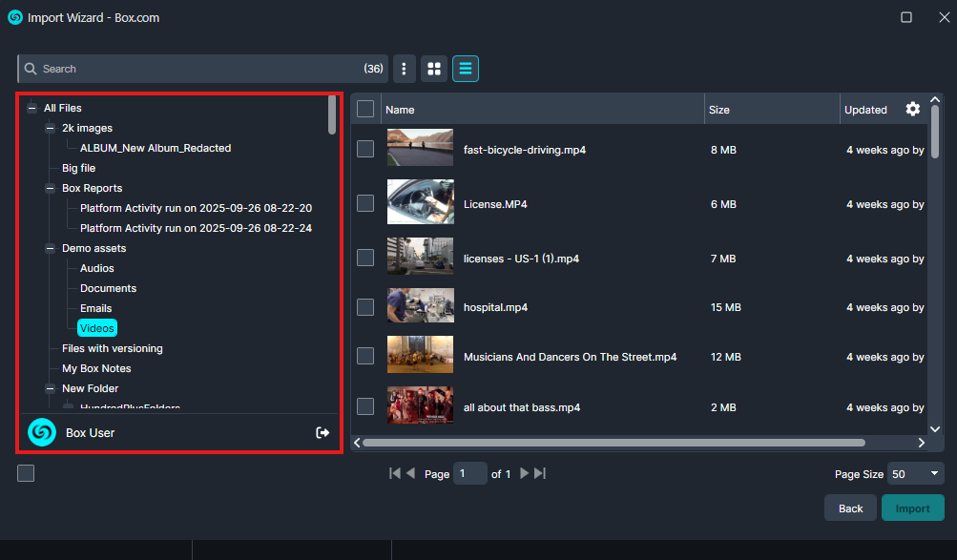Open the three-dot options menu
Image resolution: width=957 pixels, height=560 pixels.
click(x=405, y=69)
